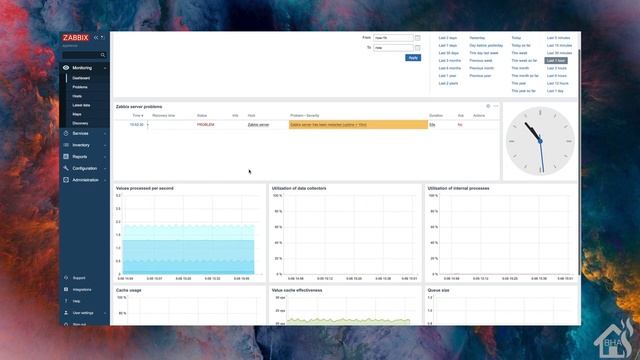Screen dimensions: 640x360
Task: Click the Services icon in sidebar
Action: (x=66, y=133)
